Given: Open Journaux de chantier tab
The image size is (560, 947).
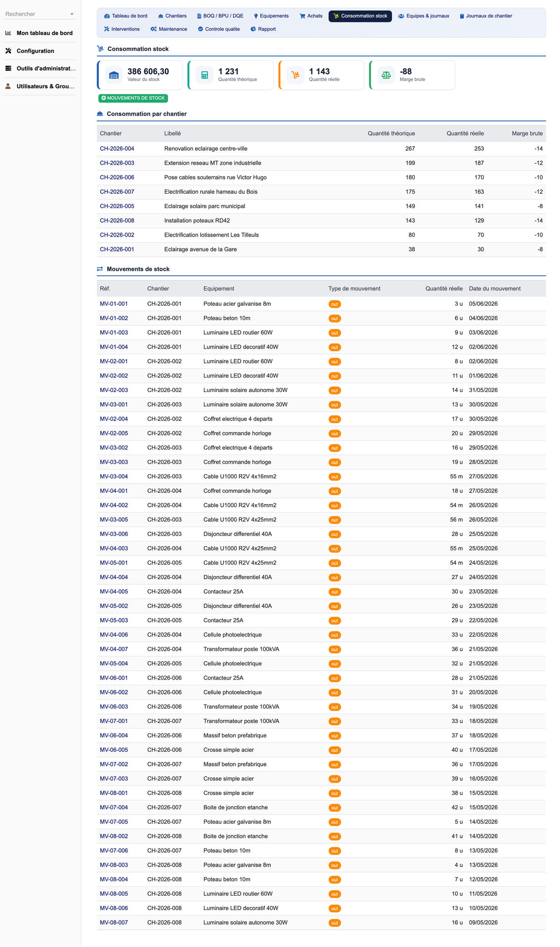Looking at the screenshot, I should click(x=485, y=16).
